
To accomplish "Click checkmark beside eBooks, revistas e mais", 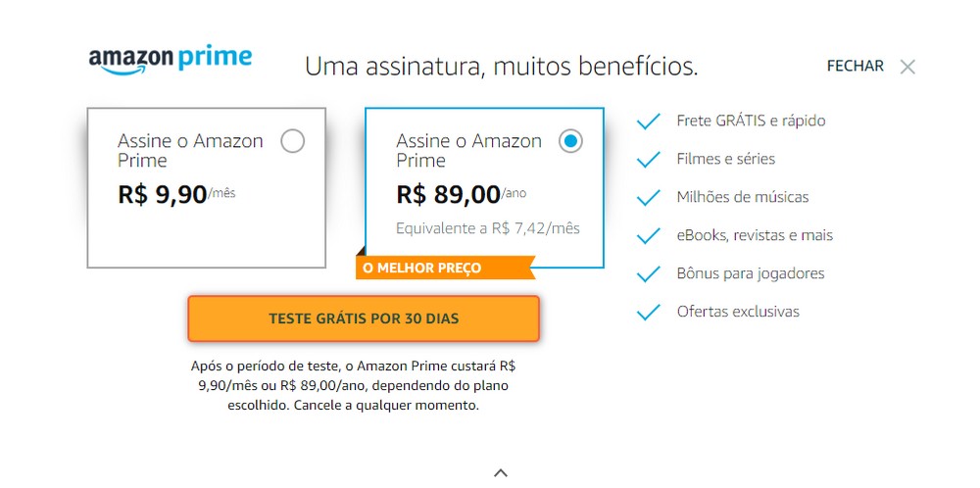I will pyautogui.click(x=648, y=236).
